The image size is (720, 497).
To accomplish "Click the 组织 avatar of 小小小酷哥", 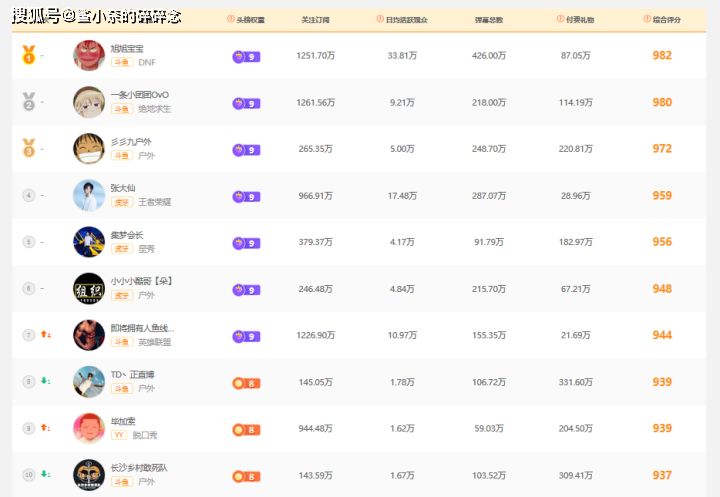I will click(89, 288).
